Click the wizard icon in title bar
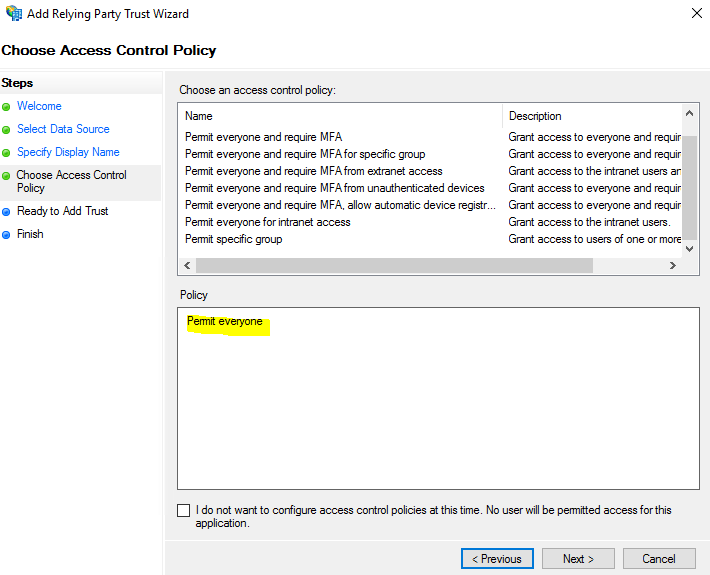Image resolution: width=710 pixels, height=575 pixels. pos(14,14)
